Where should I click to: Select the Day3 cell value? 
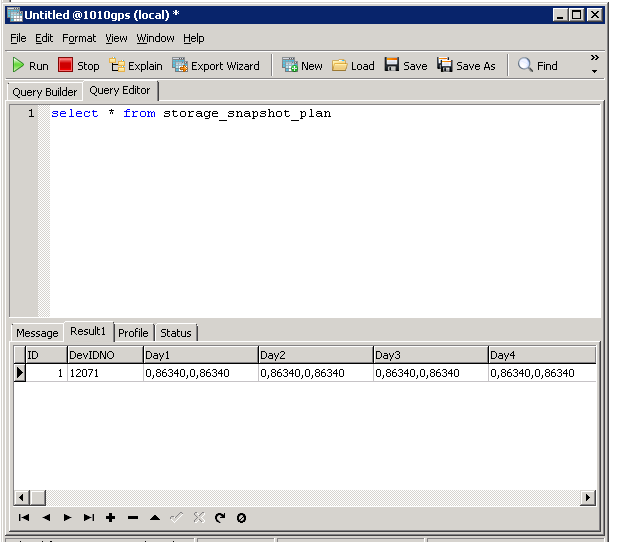[x=431, y=373]
